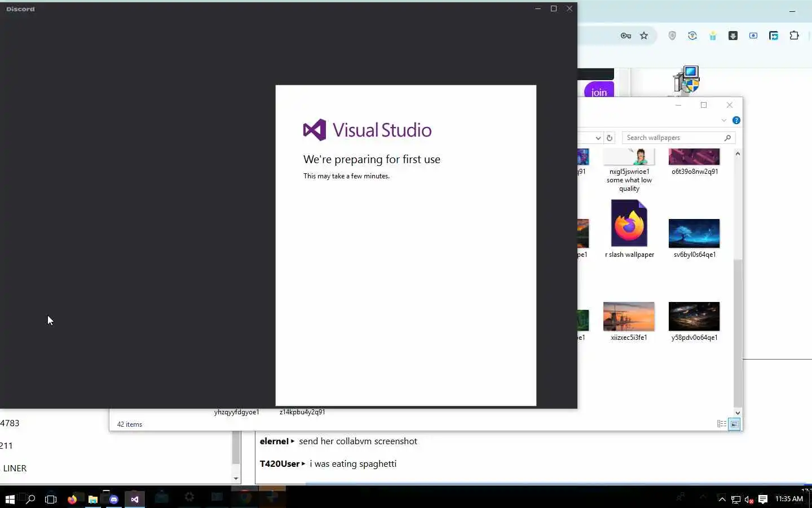Open network status tray icon

[x=736, y=499]
